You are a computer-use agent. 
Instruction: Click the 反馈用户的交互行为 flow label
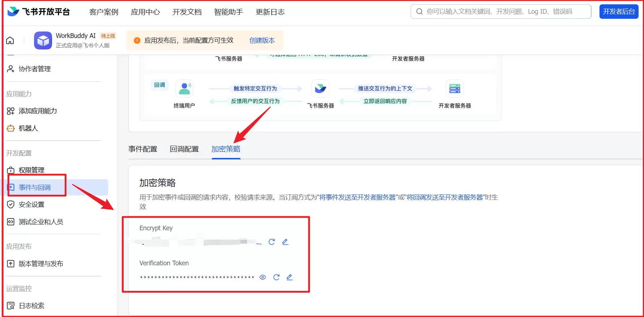coord(255,101)
